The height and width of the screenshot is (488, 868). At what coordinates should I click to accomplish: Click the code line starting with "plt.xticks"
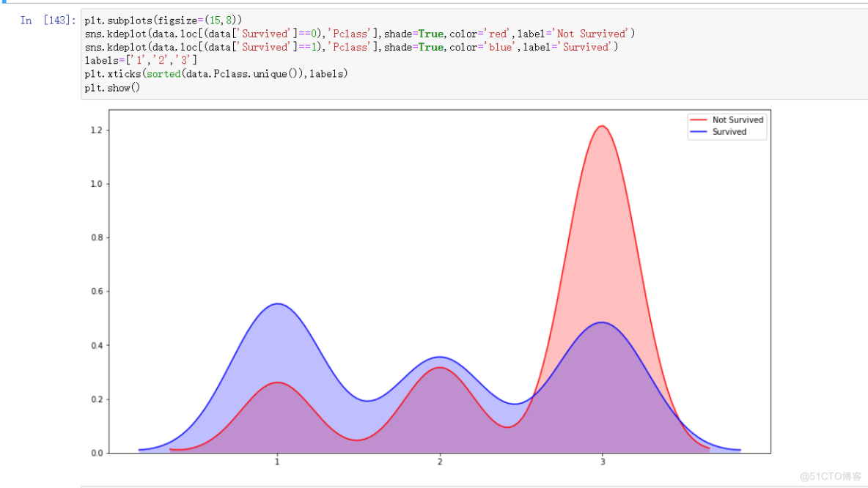click(x=216, y=73)
